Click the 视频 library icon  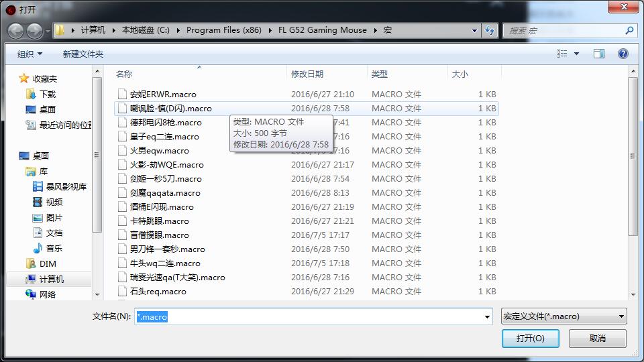pyautogui.click(x=38, y=202)
